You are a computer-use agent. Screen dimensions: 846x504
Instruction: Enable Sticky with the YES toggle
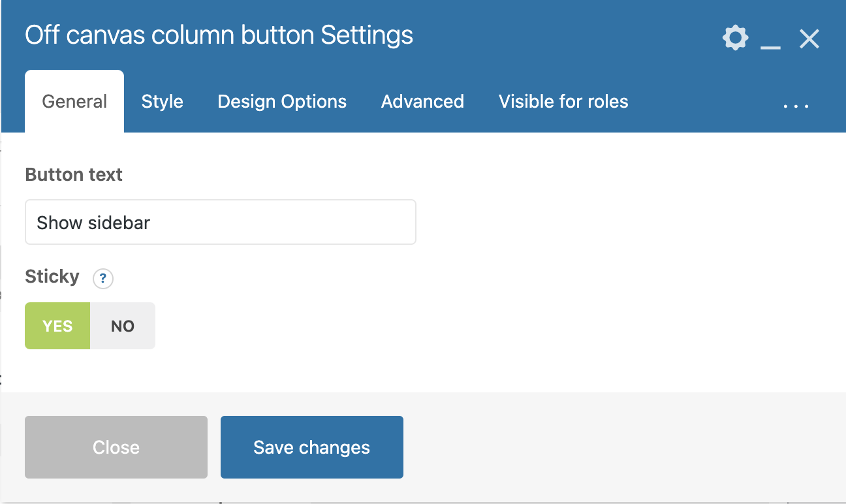tap(57, 326)
